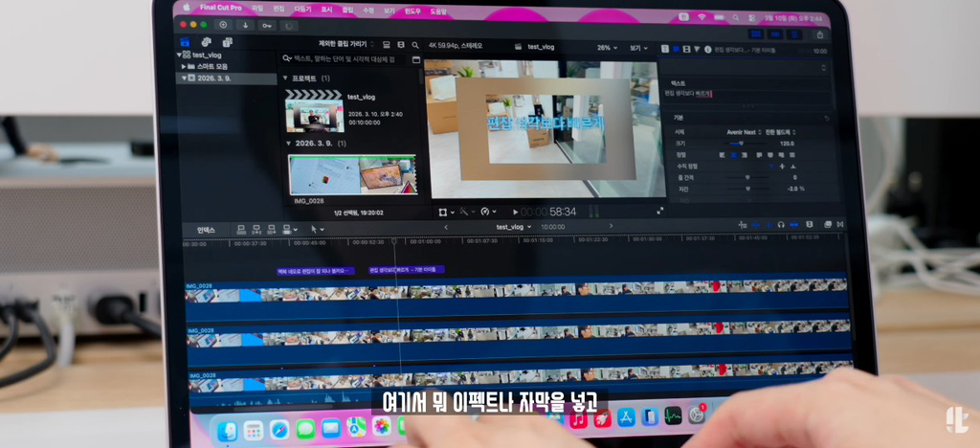Open the 윈도우 menu
980x448 pixels.
(x=412, y=11)
